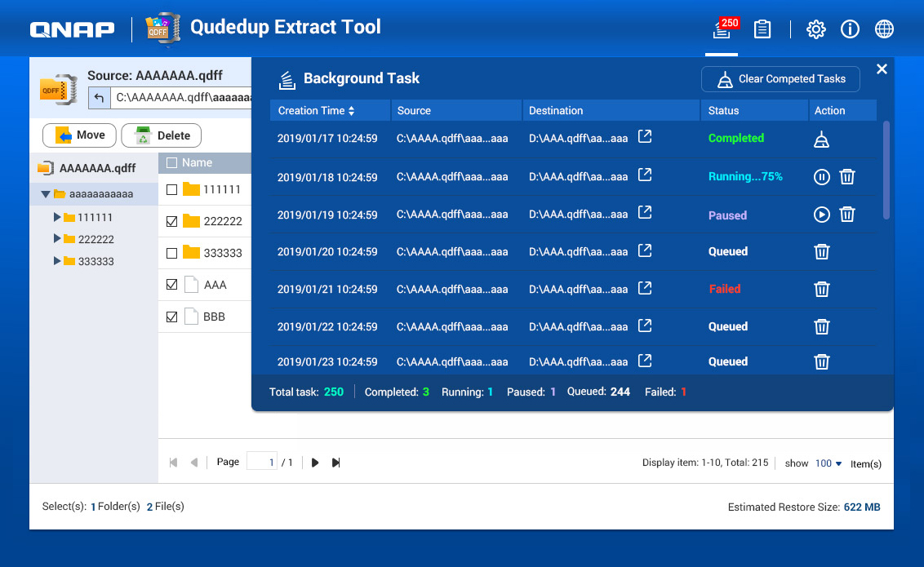Clear the completed 2019/01/17 task with broom icon
Screen dimensions: 924x567
(x=821, y=140)
